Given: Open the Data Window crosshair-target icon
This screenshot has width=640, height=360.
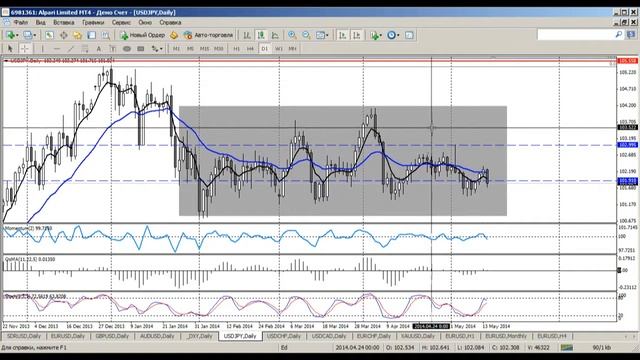Looking at the screenshot, I should 64,36.
